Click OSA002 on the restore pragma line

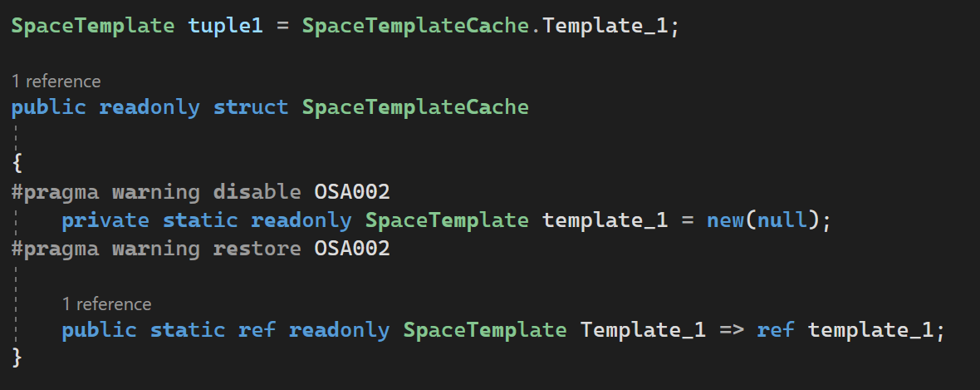tap(352, 249)
